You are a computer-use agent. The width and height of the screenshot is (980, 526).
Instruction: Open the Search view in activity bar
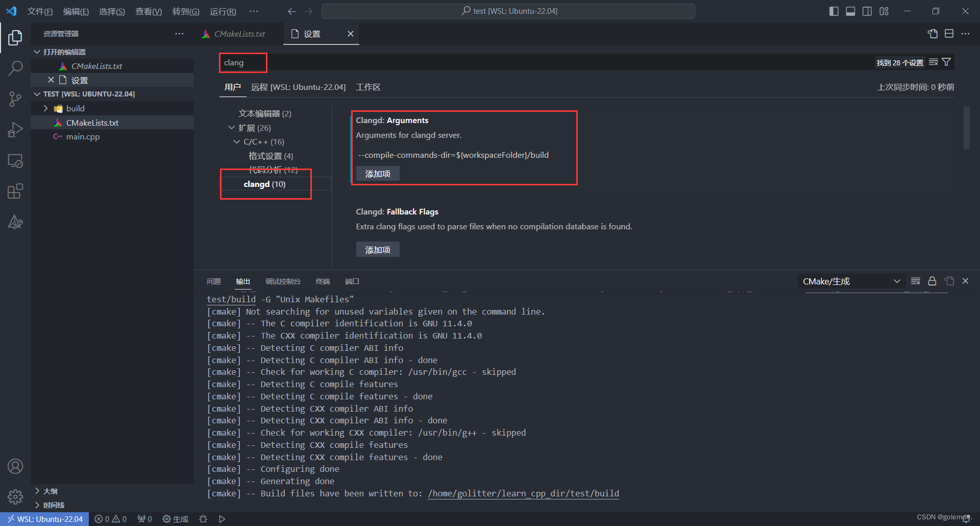[x=15, y=68]
